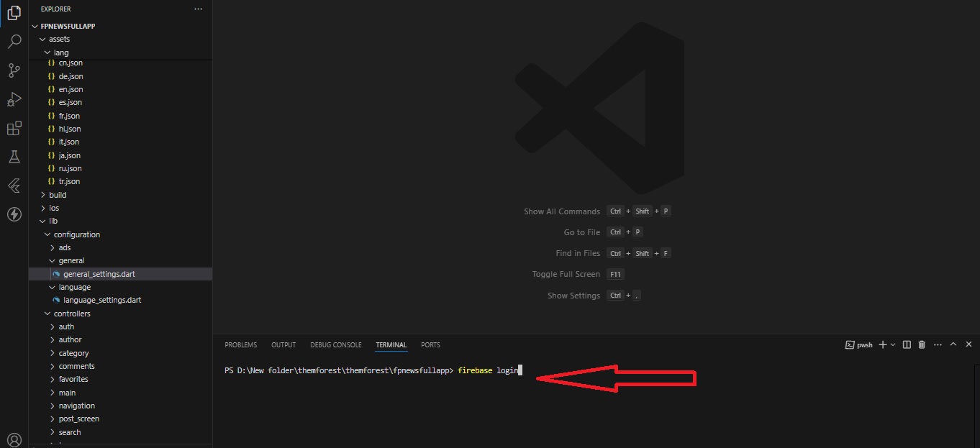Collapse the configuration folder
This screenshot has width=980, height=448.
pos(120,234)
